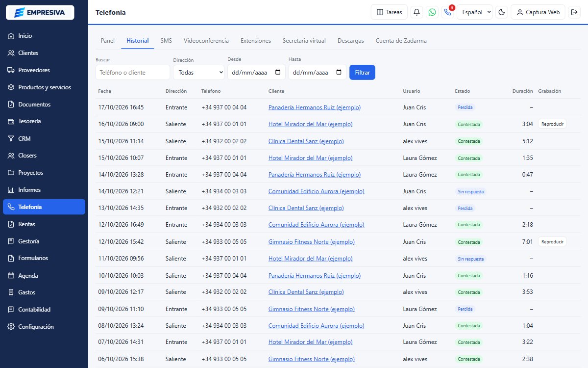Image resolution: width=588 pixels, height=368 pixels.
Task: Open the Extensiones tab
Action: click(x=256, y=41)
